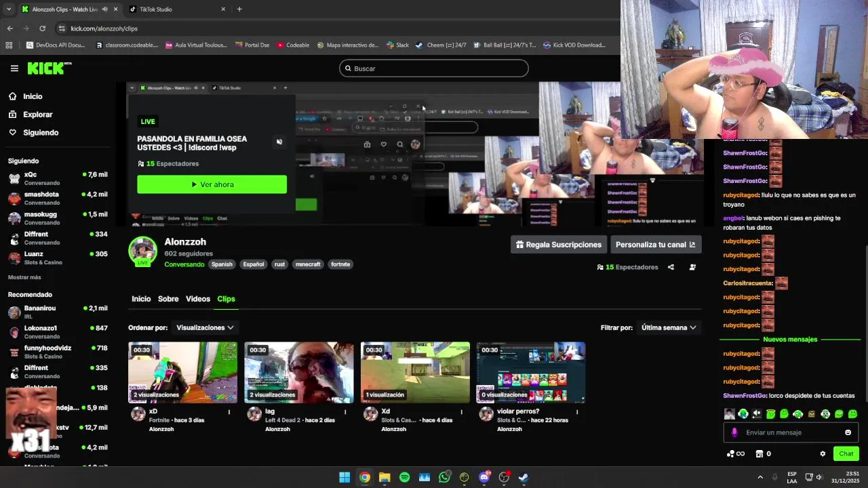This screenshot has height=488, width=868.
Task: Open WhatsApp from the taskbar
Action: coord(444,477)
